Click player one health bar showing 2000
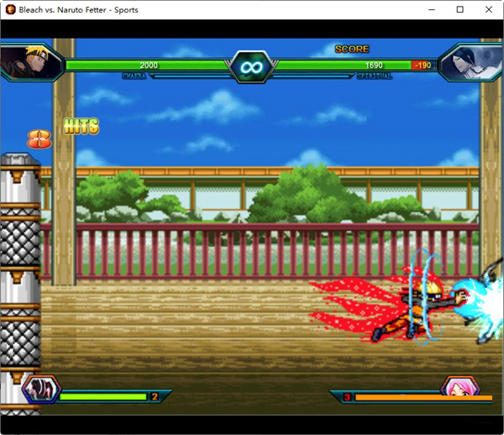 click(148, 65)
